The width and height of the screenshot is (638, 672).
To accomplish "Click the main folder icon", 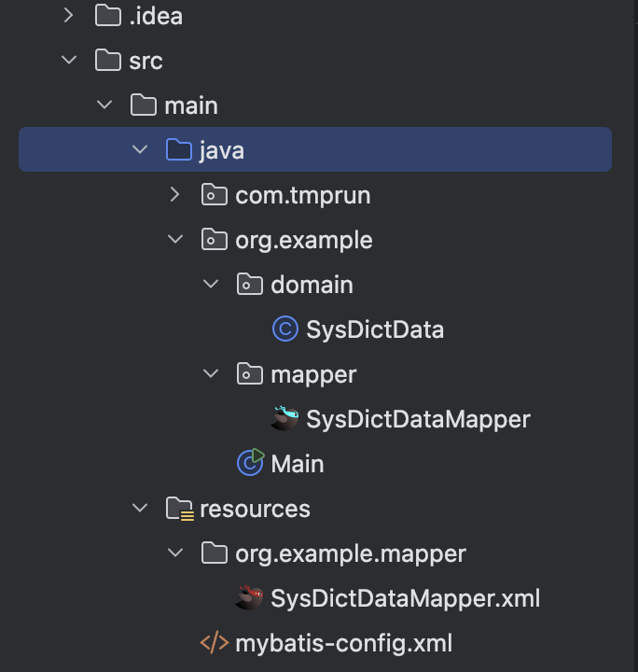I will coord(144,105).
